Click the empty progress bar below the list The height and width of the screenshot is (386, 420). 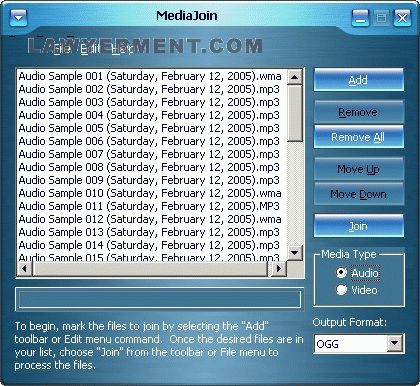(159, 299)
